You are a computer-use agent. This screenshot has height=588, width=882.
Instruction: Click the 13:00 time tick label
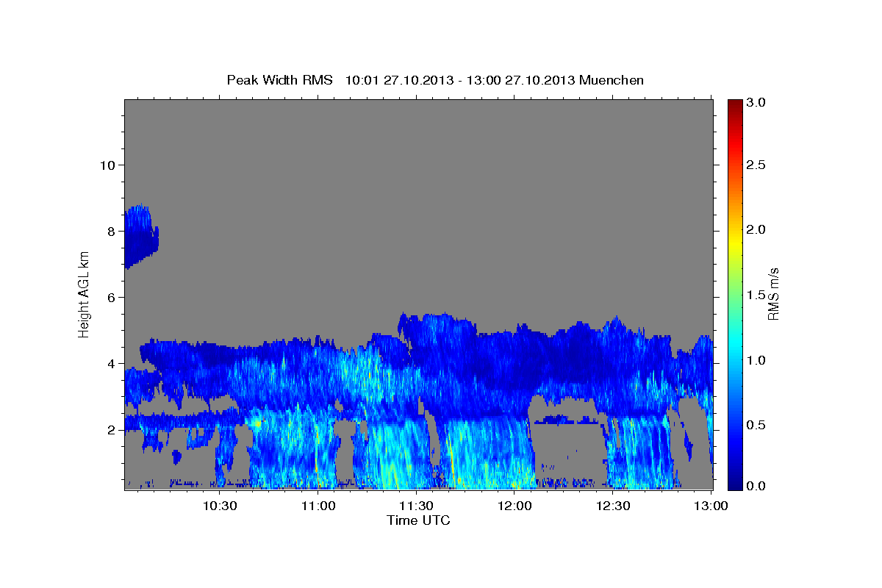pos(711,506)
